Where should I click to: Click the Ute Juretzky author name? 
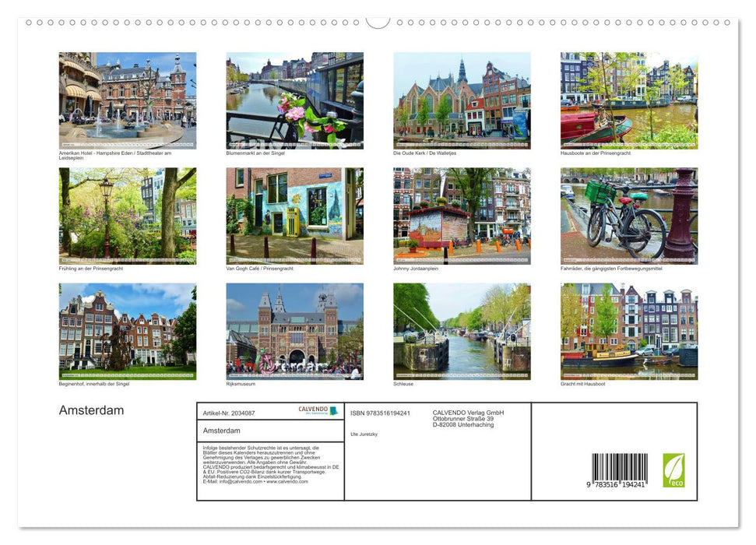tap(364, 434)
